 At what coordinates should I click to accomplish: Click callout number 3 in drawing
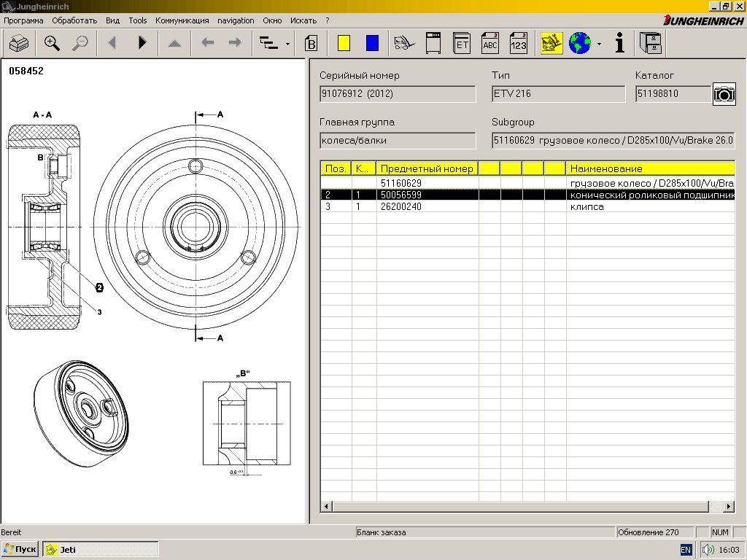[99, 312]
